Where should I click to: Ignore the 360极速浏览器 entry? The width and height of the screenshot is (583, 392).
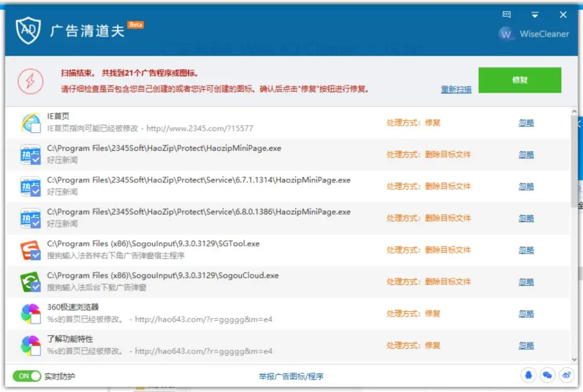526,314
